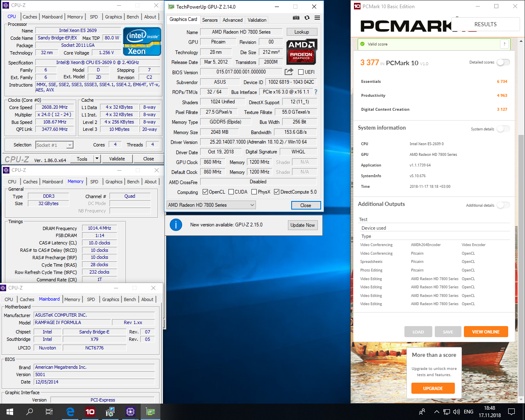Click Validate in CPU-Z

click(117, 159)
